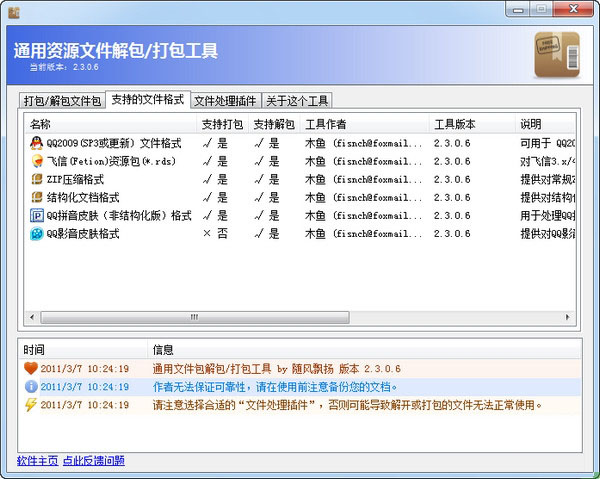The height and width of the screenshot is (479, 600).
Task: Click the 工具作者 column header
Action: tap(325, 125)
